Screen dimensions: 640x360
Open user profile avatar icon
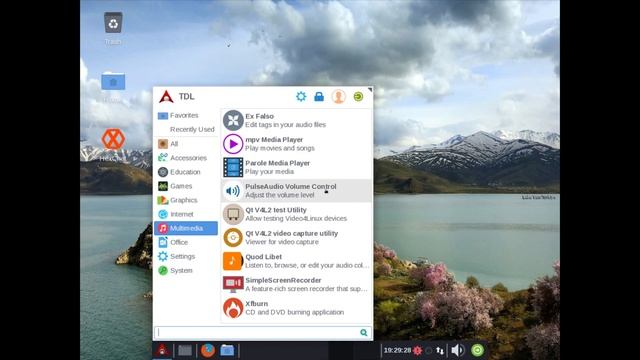pos(338,96)
